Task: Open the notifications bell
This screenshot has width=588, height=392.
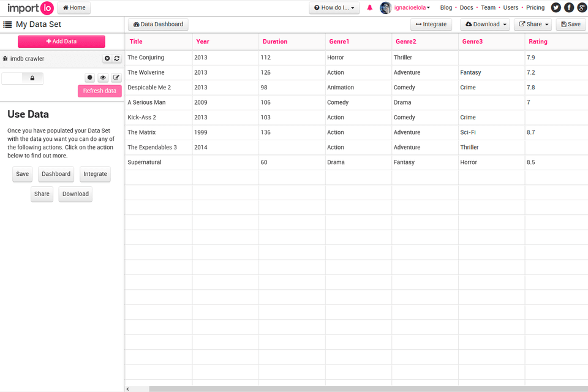Action: 370,7
